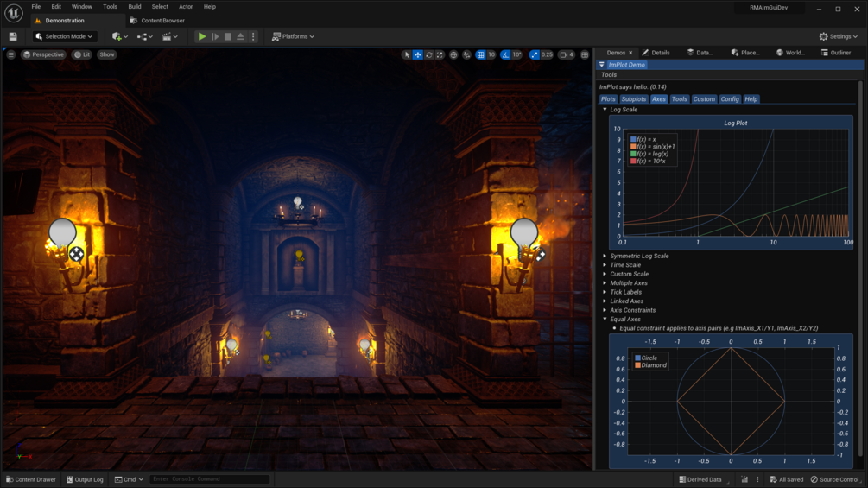Click the console command input field
The width and height of the screenshot is (868, 488).
coord(209,479)
